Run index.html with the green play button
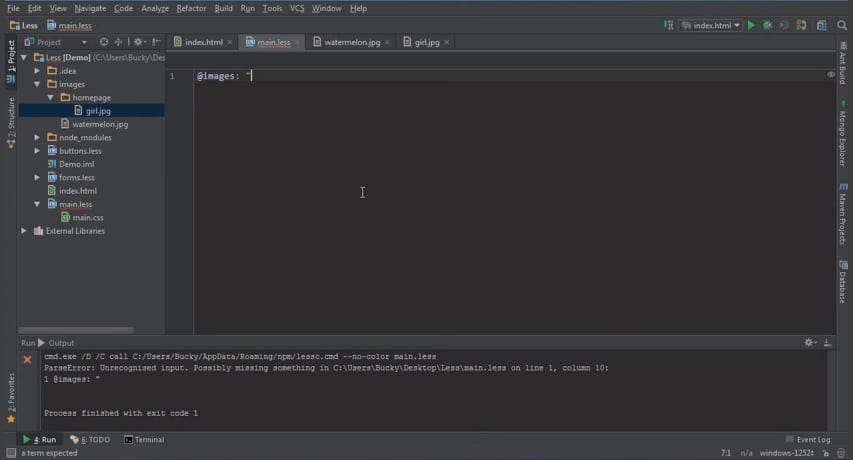Image resolution: width=853 pixels, height=460 pixels. [x=751, y=25]
